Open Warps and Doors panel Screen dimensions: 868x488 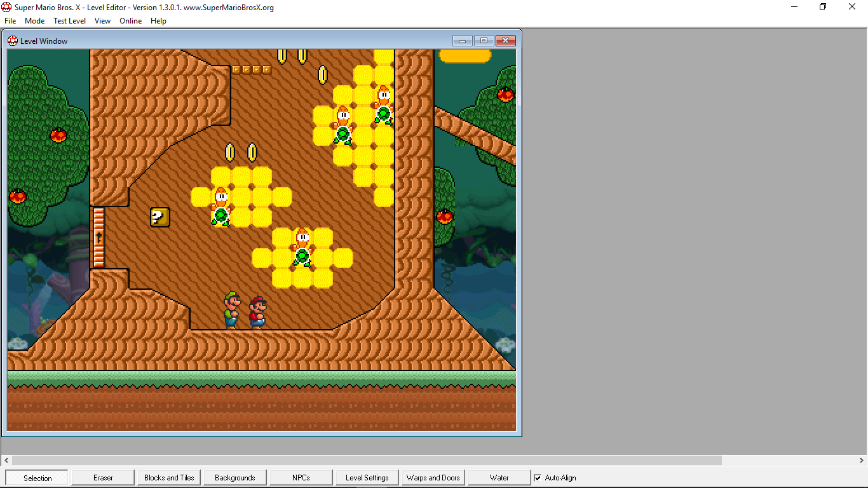(433, 478)
